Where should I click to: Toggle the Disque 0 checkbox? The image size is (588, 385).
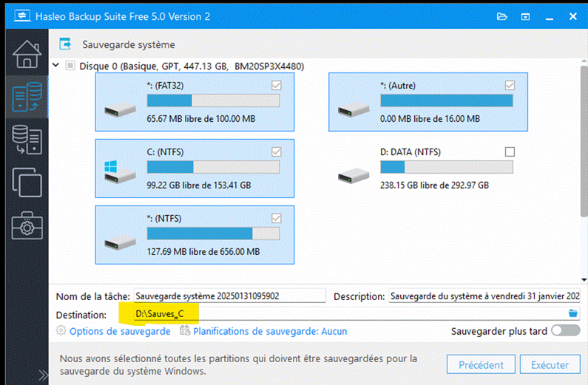70,66
